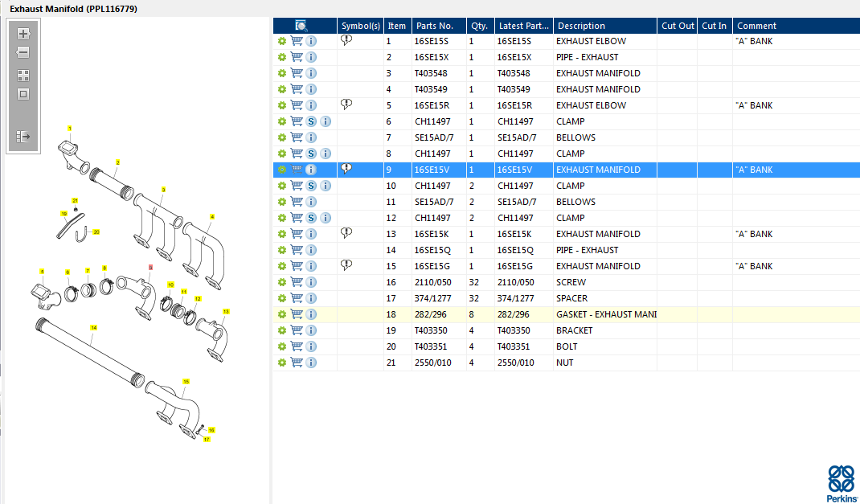This screenshot has width=860, height=504.
Task: Open the search icon in table header
Action: point(301,26)
